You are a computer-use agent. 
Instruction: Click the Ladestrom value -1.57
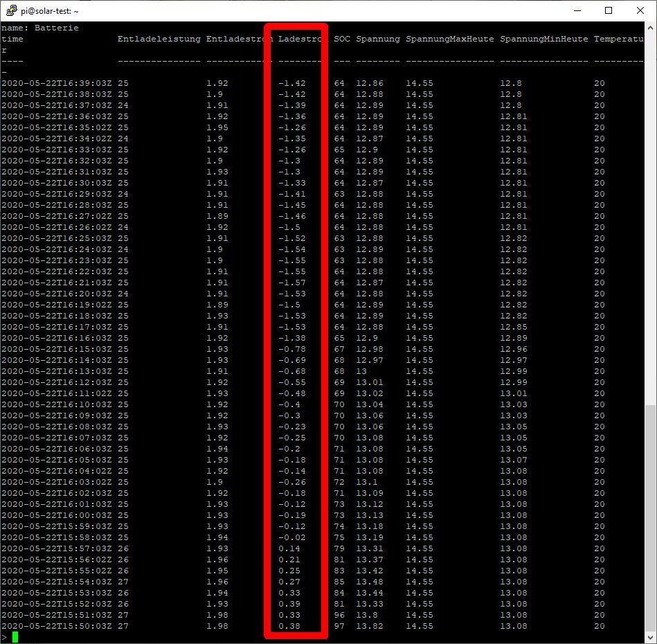291,283
